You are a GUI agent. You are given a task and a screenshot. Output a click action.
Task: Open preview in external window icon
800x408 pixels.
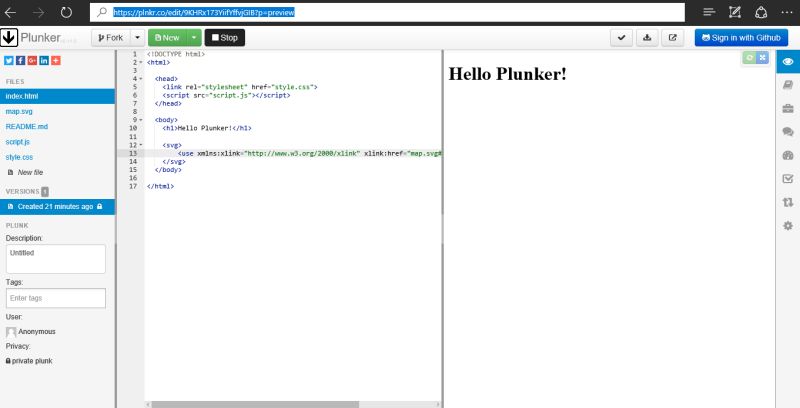click(x=672, y=38)
